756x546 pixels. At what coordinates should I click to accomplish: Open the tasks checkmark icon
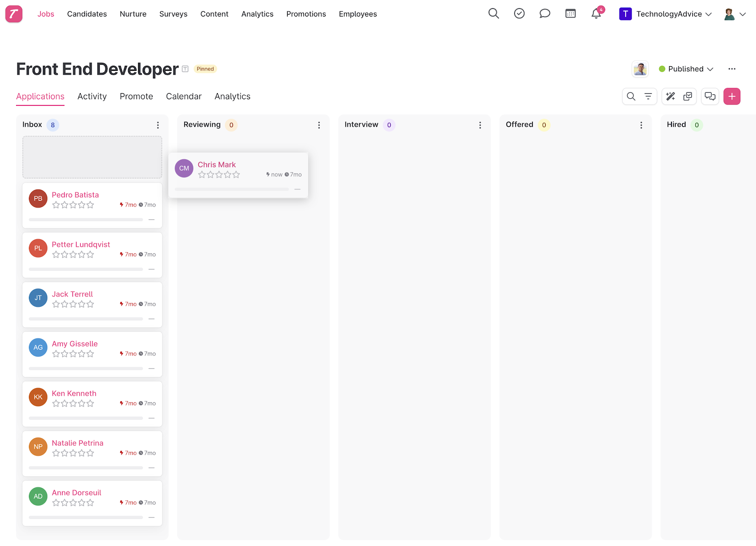519,14
